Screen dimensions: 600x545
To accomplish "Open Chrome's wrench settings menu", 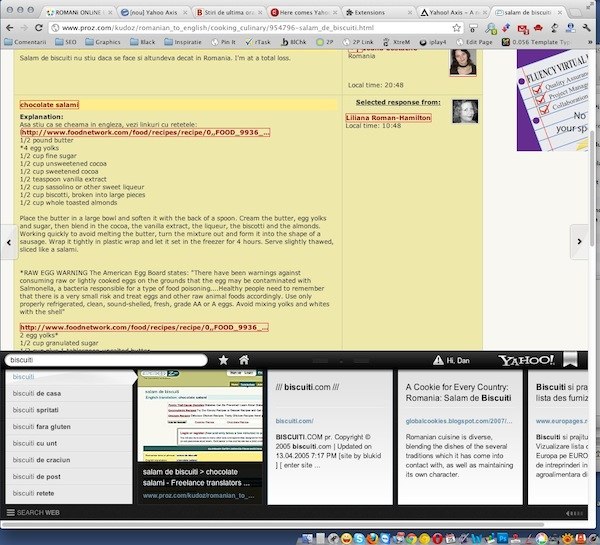I will point(587,28).
